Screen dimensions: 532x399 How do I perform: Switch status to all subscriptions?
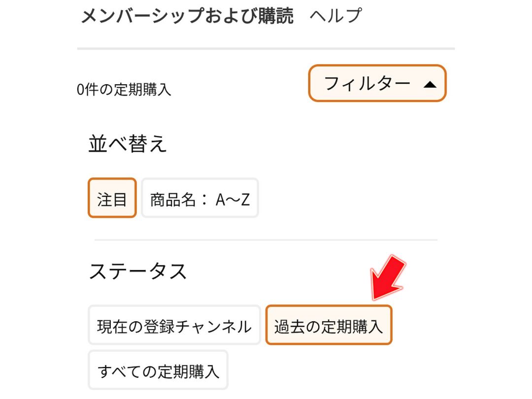(158, 370)
